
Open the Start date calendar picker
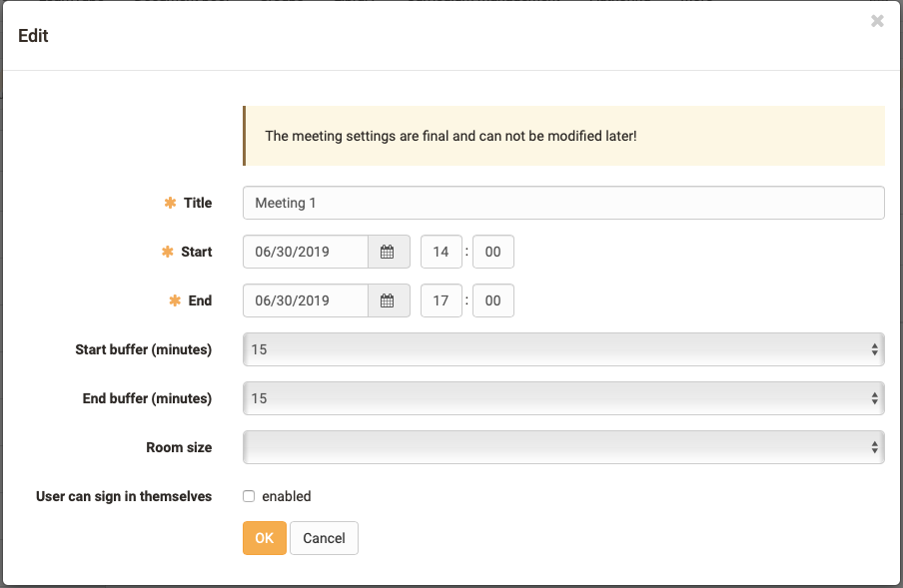click(389, 253)
